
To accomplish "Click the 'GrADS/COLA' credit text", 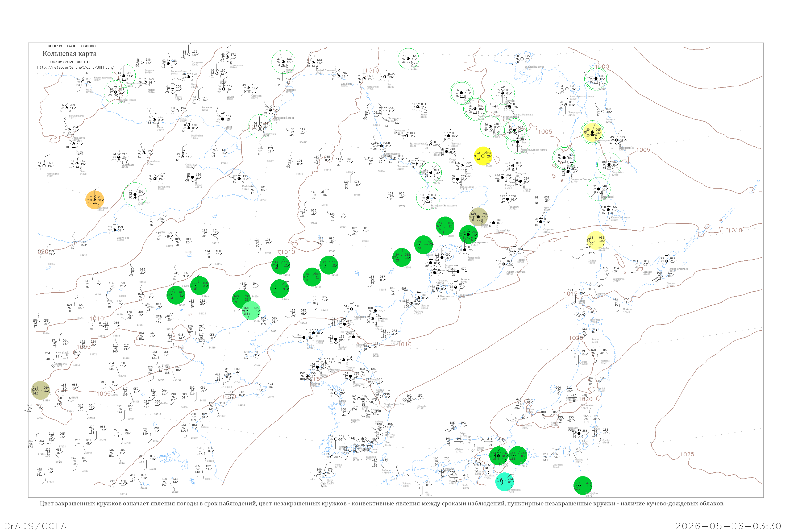I will pos(35,526).
